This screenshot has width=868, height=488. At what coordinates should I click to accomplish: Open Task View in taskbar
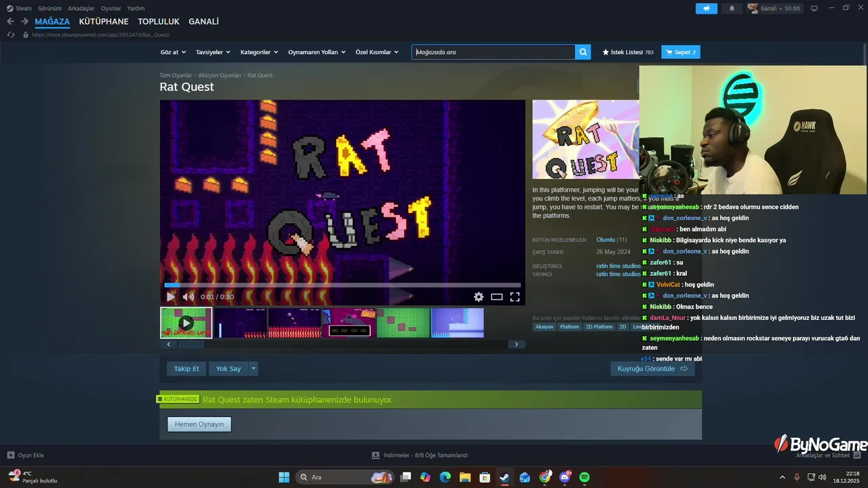click(406, 477)
